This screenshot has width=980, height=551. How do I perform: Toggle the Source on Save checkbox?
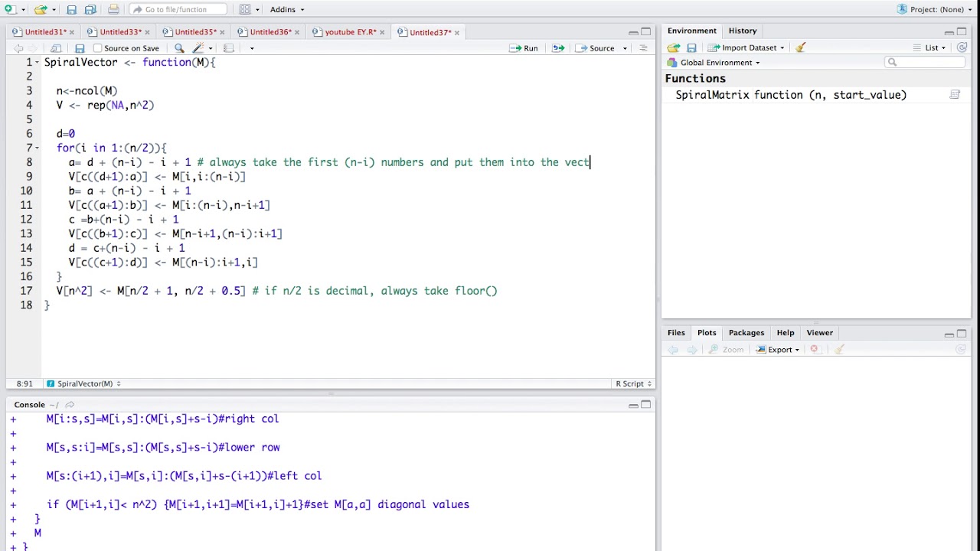[98, 48]
